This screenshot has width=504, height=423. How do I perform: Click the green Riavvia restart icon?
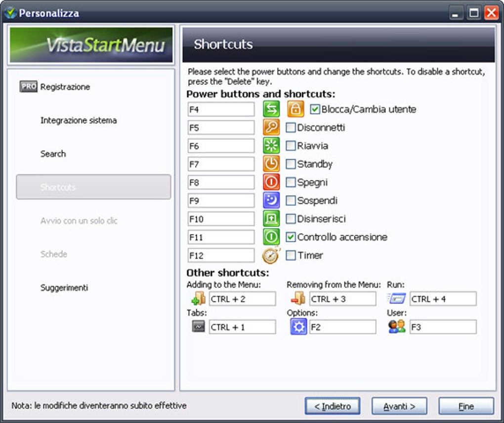click(271, 146)
